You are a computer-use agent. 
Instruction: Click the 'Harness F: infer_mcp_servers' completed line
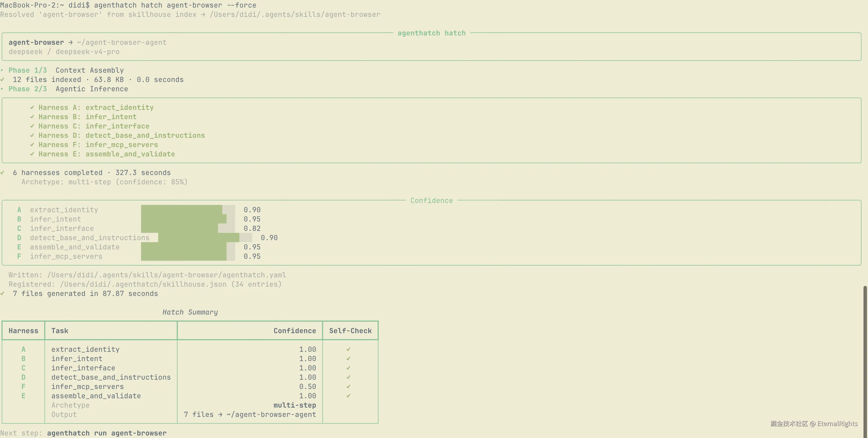click(98, 145)
